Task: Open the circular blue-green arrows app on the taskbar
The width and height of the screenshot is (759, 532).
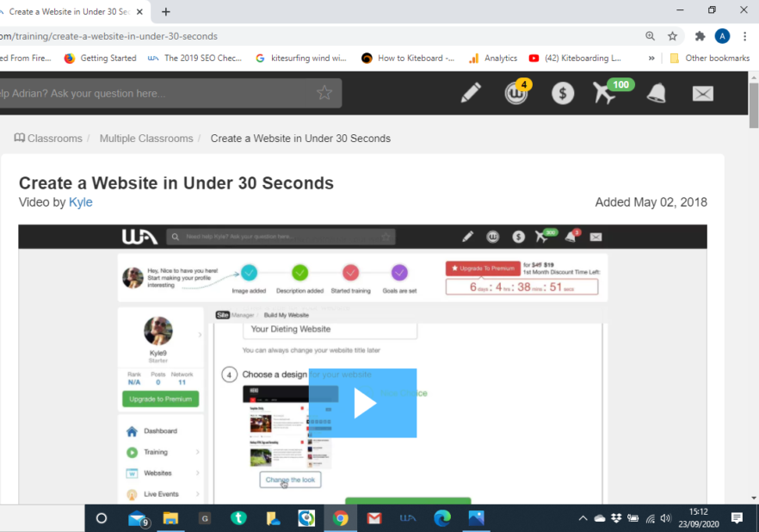Action: tap(306, 518)
